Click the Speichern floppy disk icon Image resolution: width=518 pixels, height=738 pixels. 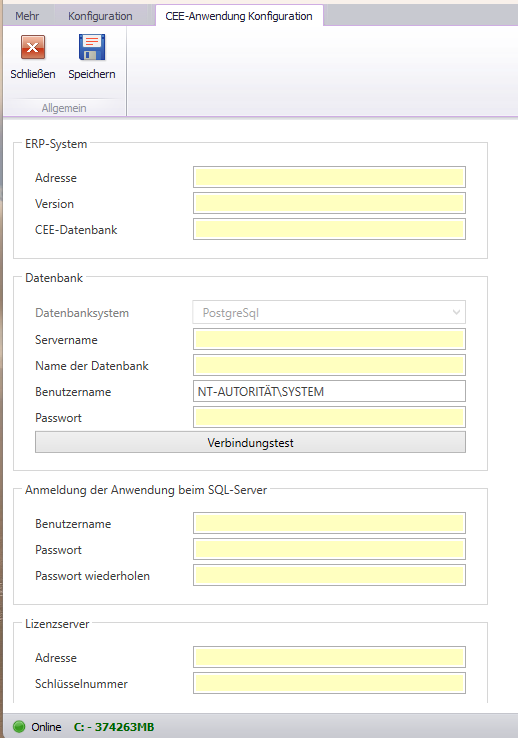pos(92,47)
